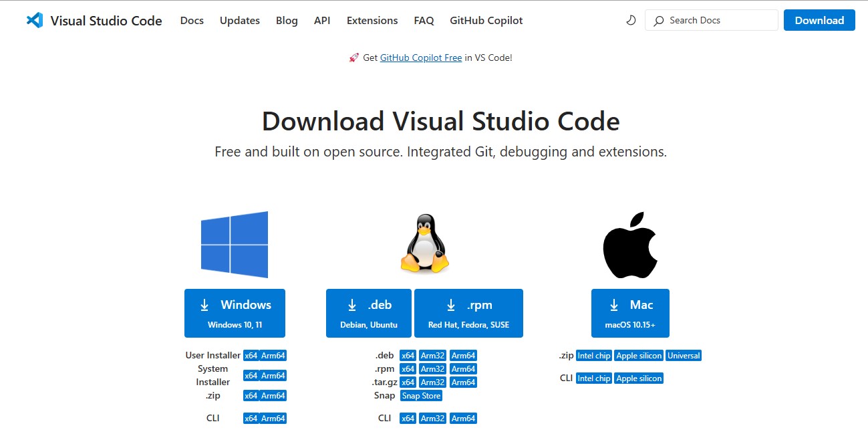The image size is (868, 448).
Task: Download the Mac macOS 10.15+ build
Action: coord(630,313)
